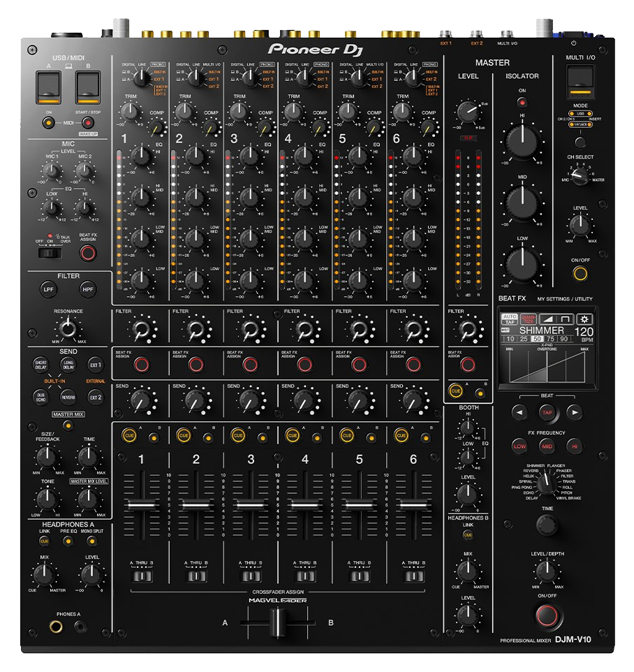Select the DUB ECHO send effect

[x=41, y=397]
